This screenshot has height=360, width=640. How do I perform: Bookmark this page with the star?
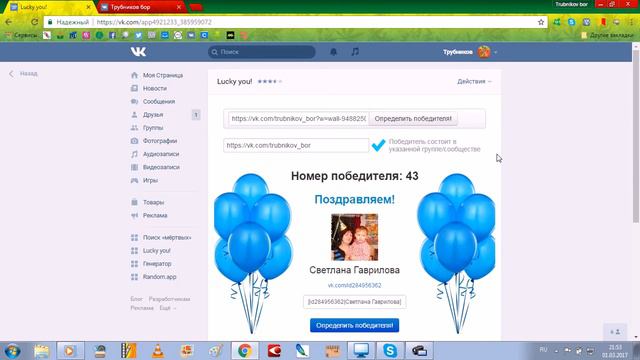click(x=541, y=22)
